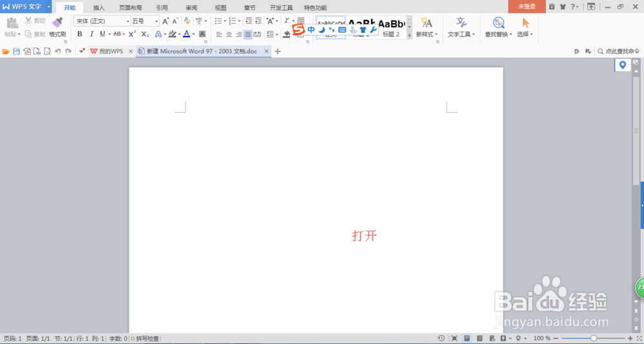Apply distributed alignment
Viewport: 644px width, 344px height.
pyautogui.click(x=258, y=34)
